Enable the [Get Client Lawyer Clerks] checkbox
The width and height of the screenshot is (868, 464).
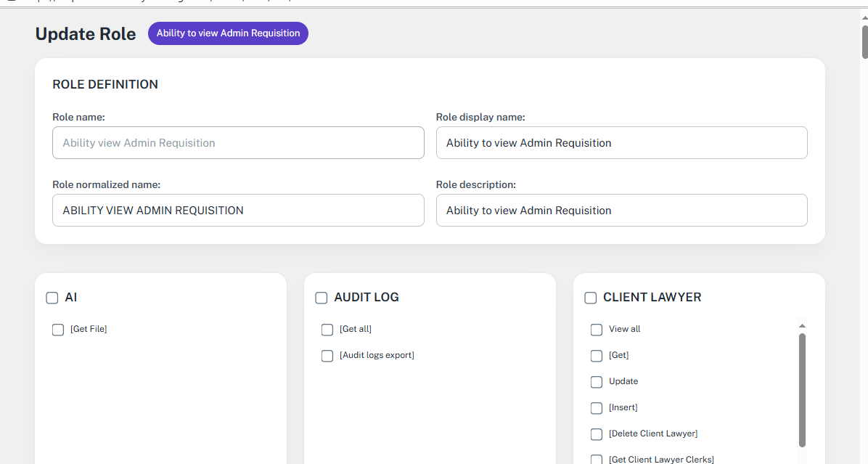(x=597, y=459)
